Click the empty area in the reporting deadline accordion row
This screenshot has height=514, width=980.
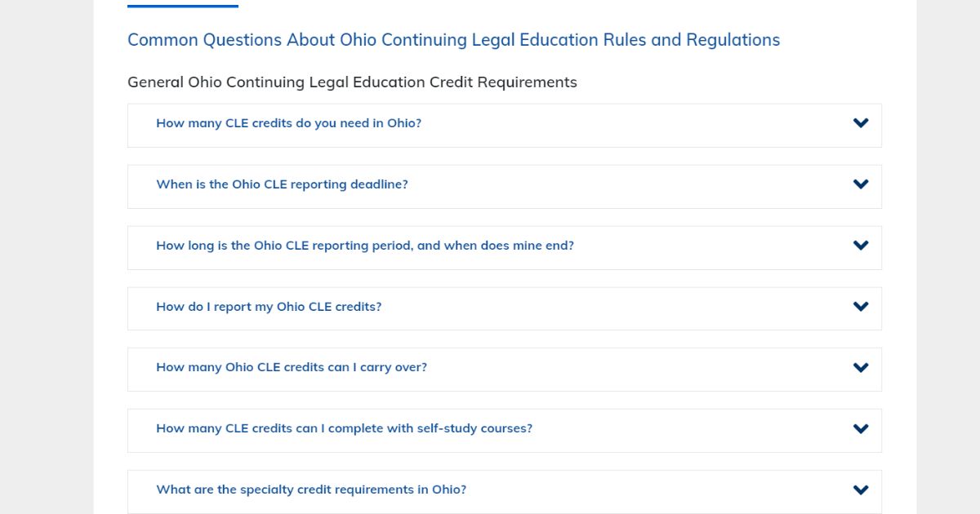[629, 186]
